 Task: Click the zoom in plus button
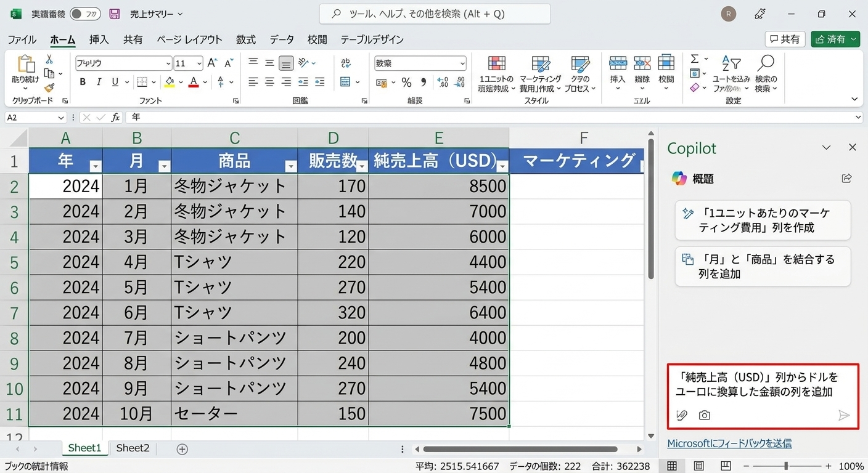[x=829, y=466]
